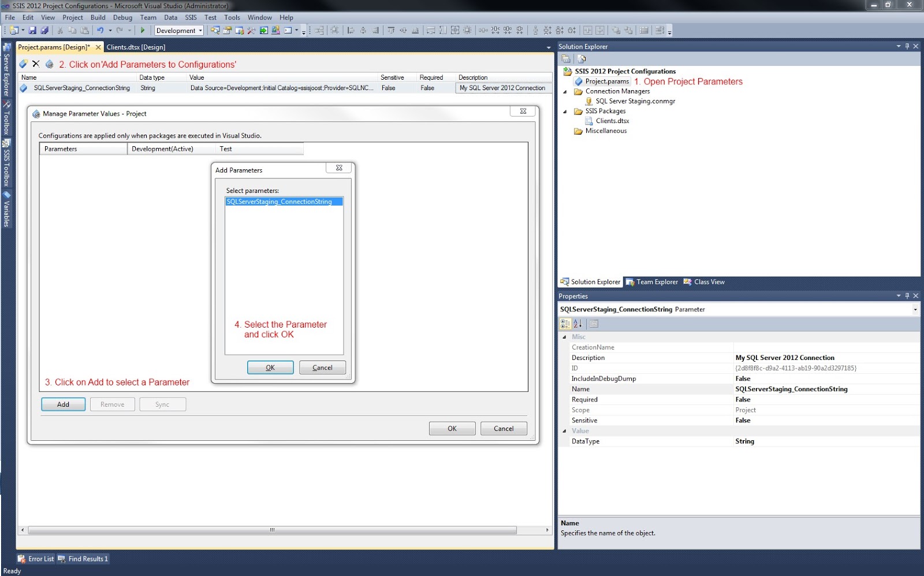
Task: Open the document tab list dropdown arrow
Action: click(x=548, y=47)
